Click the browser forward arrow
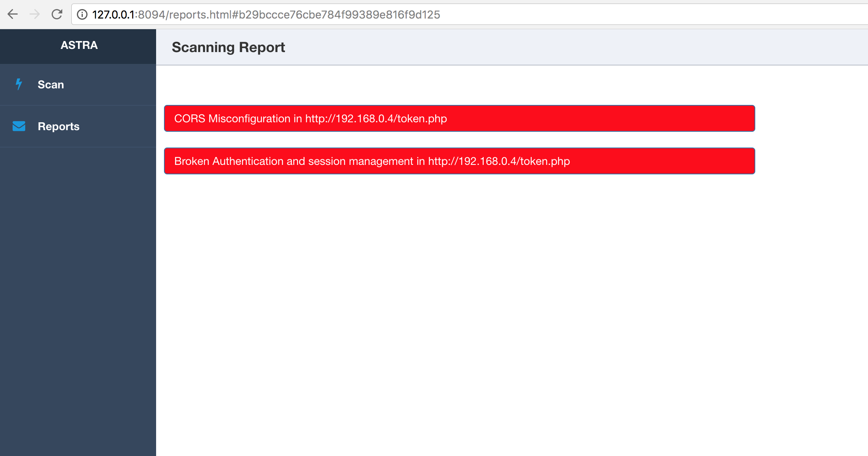This screenshot has height=456, width=868. tap(35, 15)
